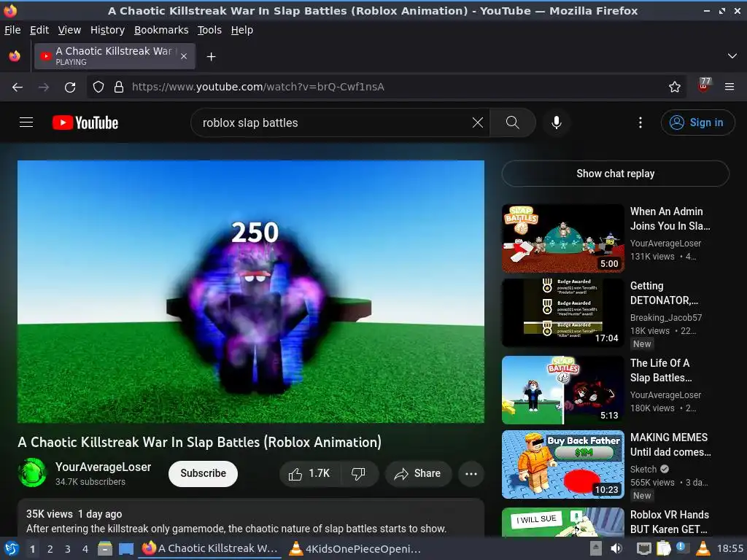Click Show chat replay button

point(616,174)
